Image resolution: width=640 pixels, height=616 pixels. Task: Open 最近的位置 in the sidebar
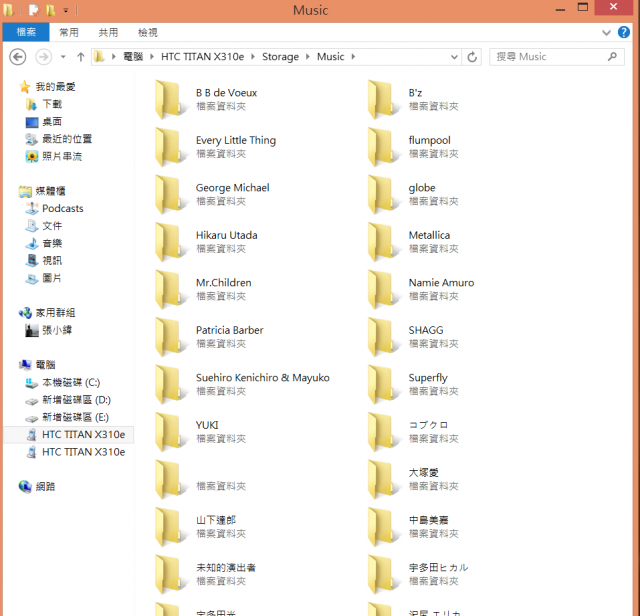coord(67,139)
